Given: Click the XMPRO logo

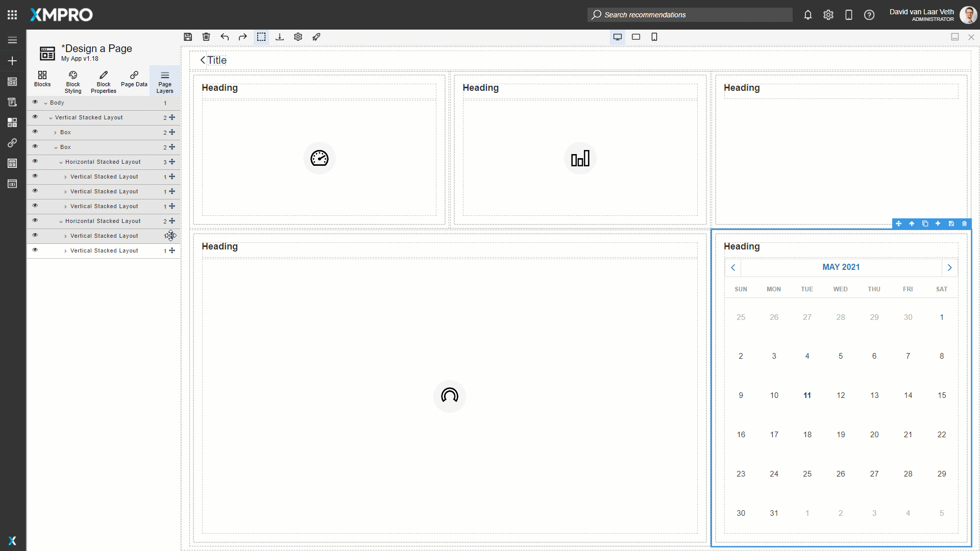Looking at the screenshot, I should (x=61, y=15).
